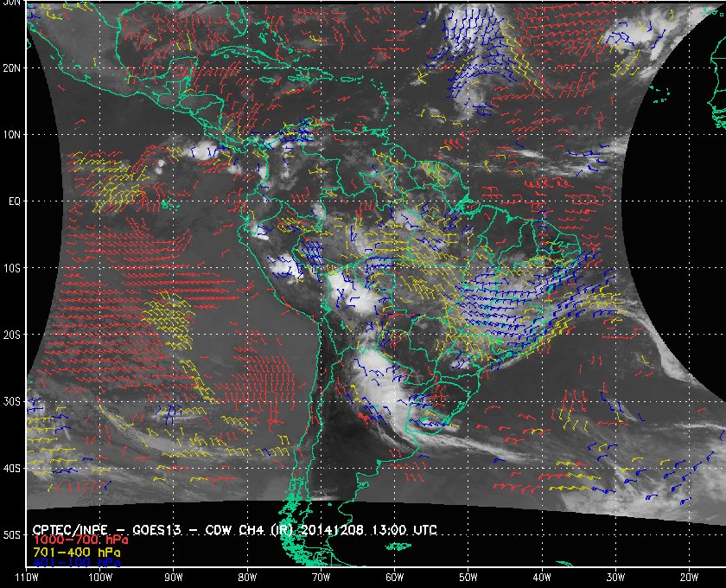Click the 20W longitude axis label

click(x=689, y=578)
